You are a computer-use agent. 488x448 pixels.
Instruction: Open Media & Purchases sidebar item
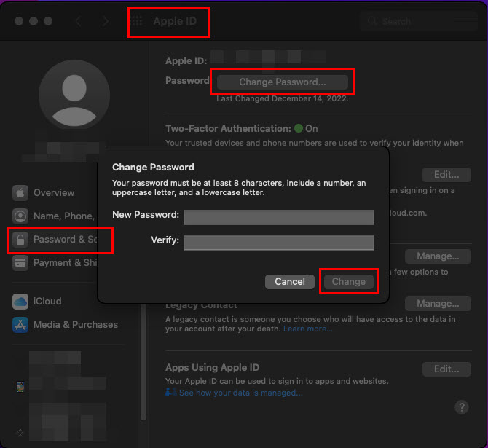tap(66, 325)
